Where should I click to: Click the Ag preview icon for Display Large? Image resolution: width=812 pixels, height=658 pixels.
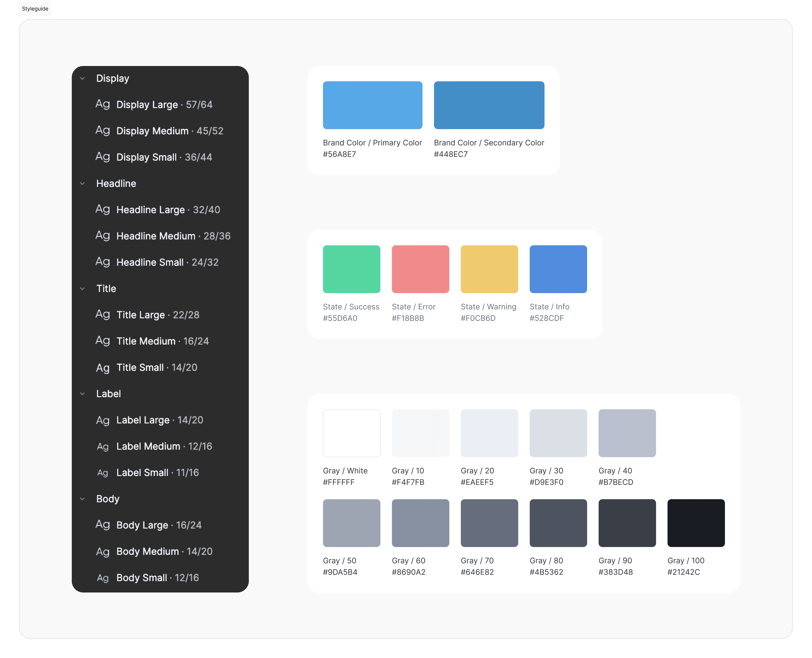tap(102, 104)
